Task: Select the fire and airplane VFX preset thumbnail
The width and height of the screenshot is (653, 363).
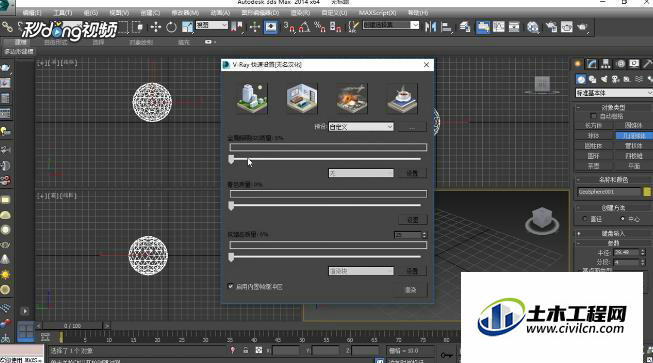Action: tap(352, 98)
